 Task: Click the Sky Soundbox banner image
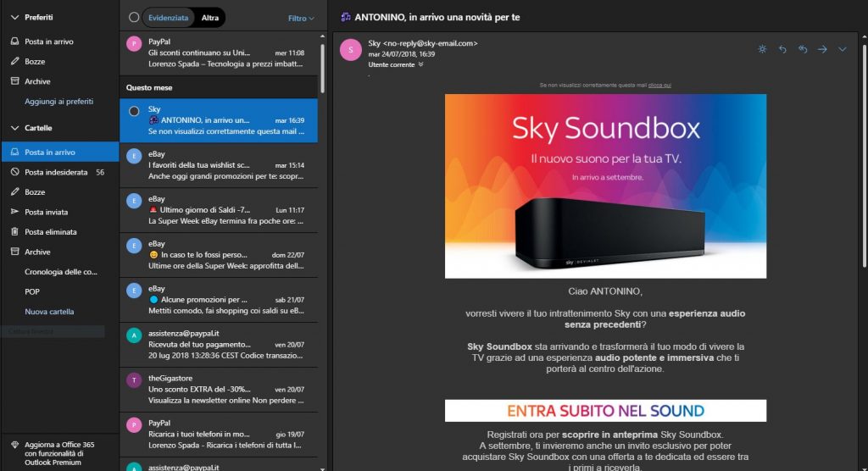[605, 186]
